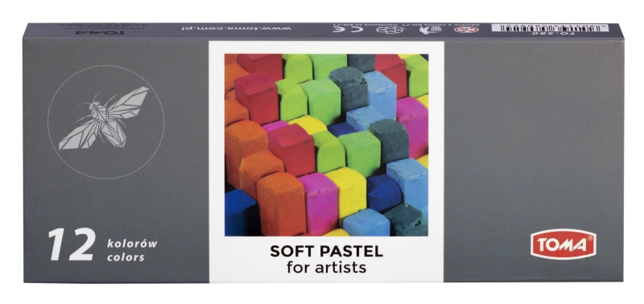This screenshot has height=304, width=644.
Task: Click the geometric fly logo
Action: [x=104, y=118]
